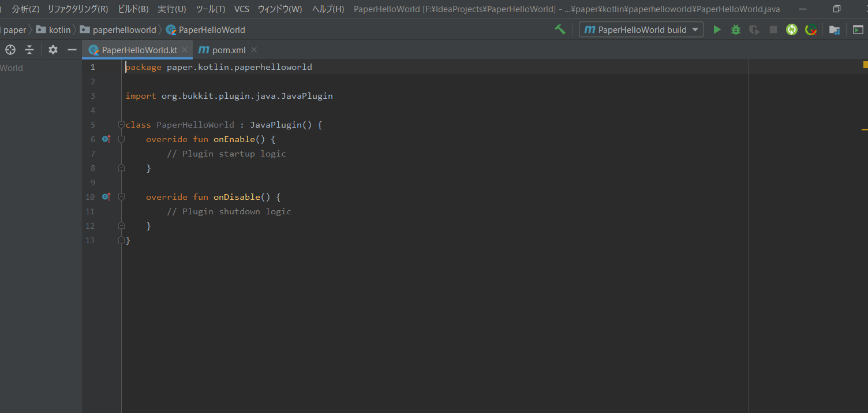Collapse the onEnable function fold marker
This screenshot has height=413, width=868.
tap(121, 139)
